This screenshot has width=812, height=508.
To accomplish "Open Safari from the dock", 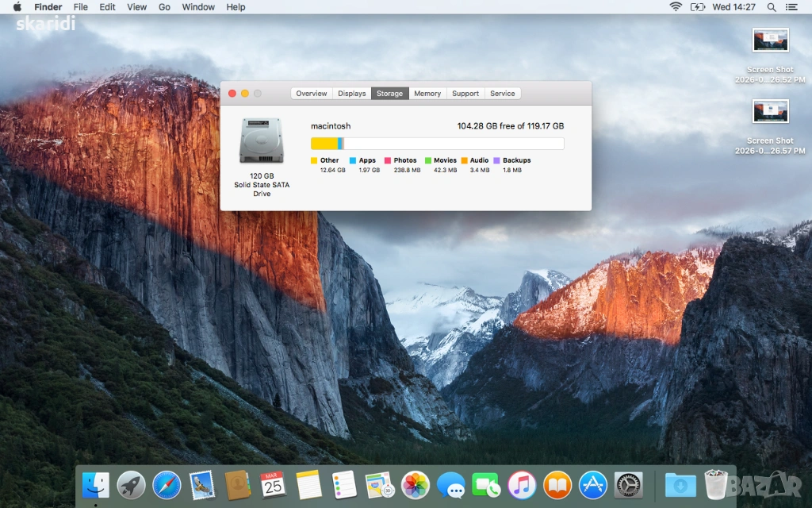I will (167, 484).
